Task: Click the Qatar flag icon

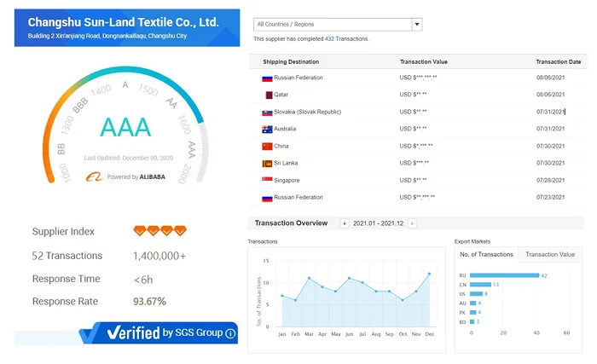Action: coord(269,95)
